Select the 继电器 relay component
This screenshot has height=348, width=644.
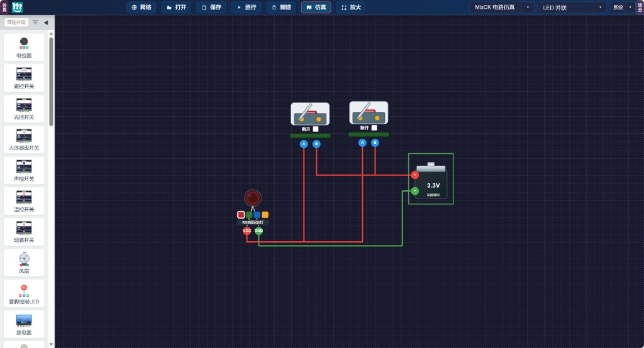(x=24, y=324)
